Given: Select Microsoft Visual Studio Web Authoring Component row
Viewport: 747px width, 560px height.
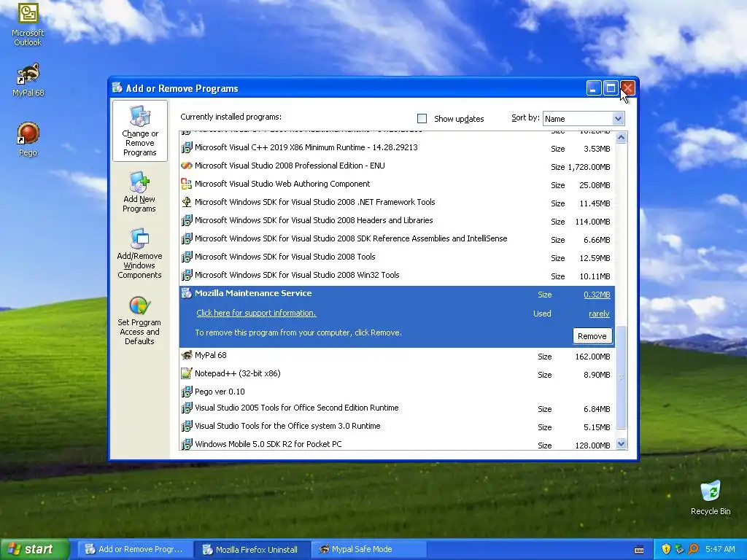Looking at the screenshot, I should (x=398, y=184).
